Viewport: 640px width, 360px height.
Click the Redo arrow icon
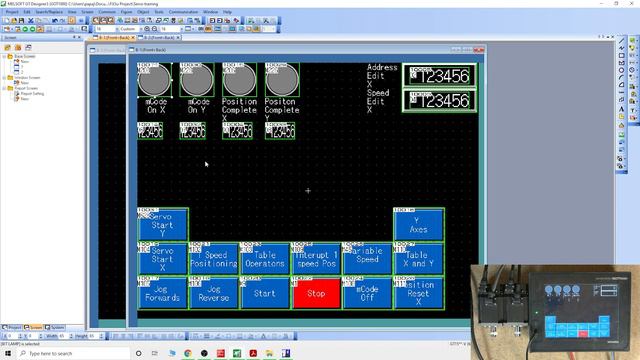62,20
